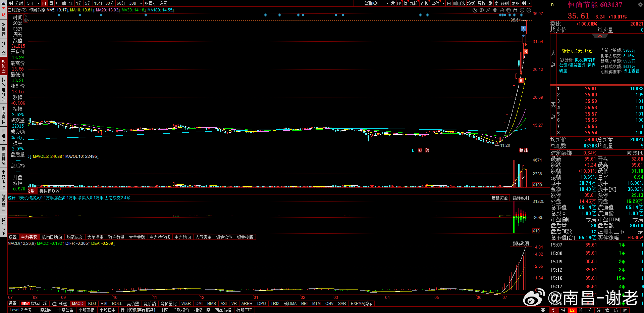Expand the dropdown arrow after 事件
644x313 pixels.
[x=443, y=3]
